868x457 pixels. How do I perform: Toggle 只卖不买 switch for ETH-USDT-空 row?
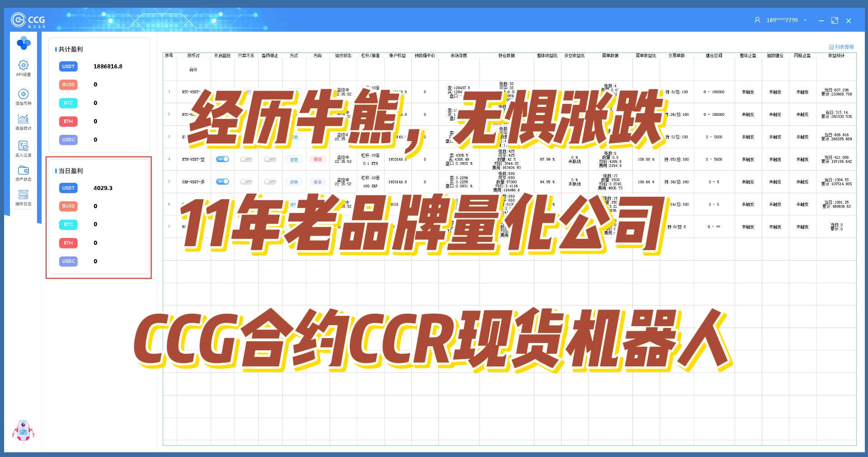(x=246, y=159)
